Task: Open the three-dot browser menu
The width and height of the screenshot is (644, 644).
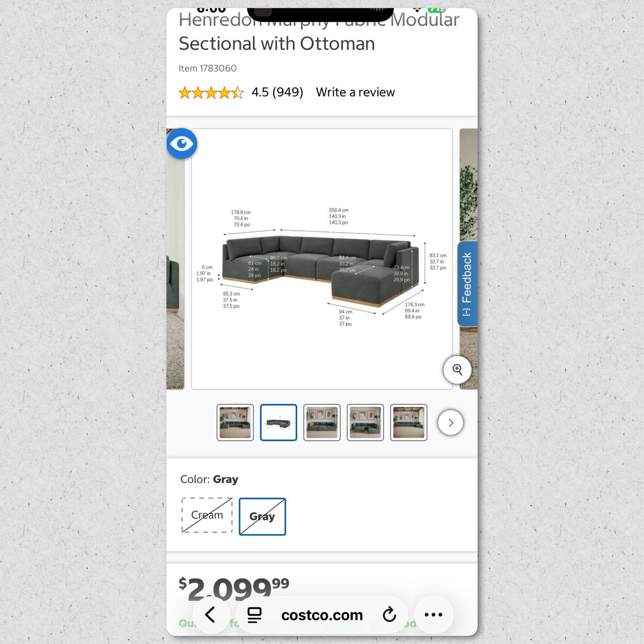Action: coord(434,614)
